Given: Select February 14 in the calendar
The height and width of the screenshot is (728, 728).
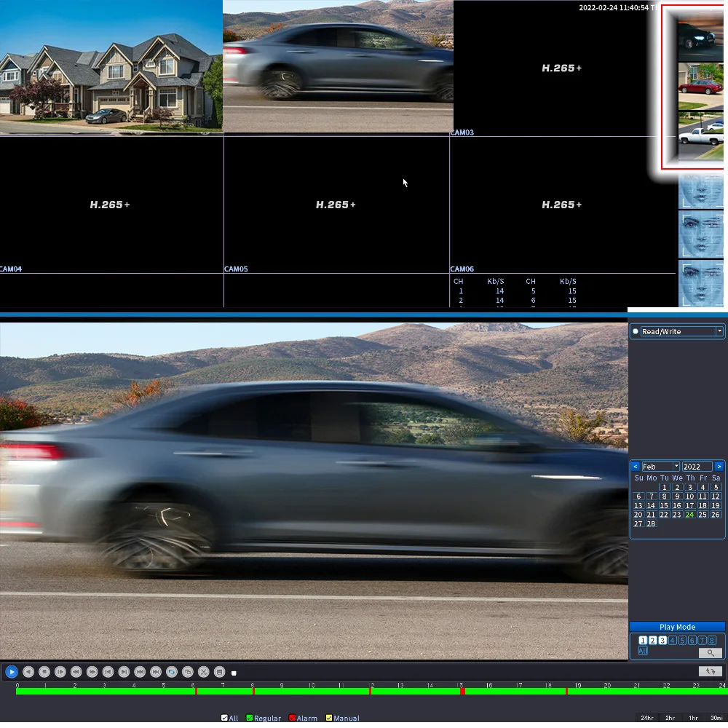Looking at the screenshot, I should click(x=652, y=506).
